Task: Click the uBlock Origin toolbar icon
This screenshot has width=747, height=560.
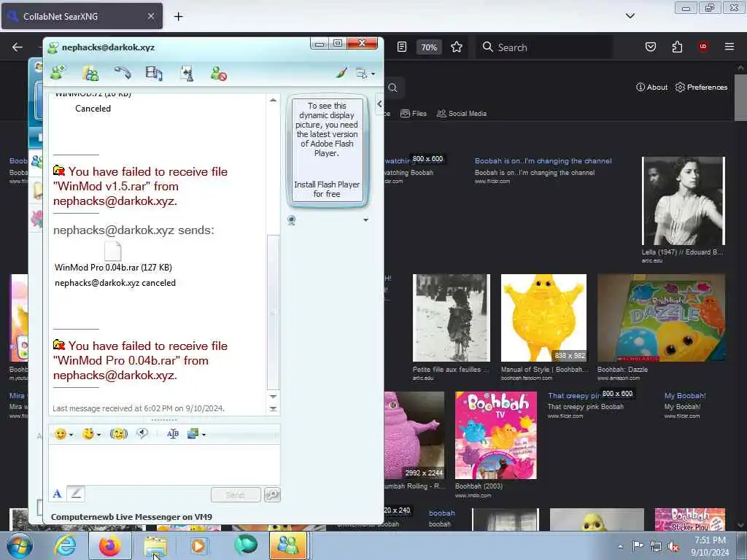Action: pyautogui.click(x=703, y=47)
